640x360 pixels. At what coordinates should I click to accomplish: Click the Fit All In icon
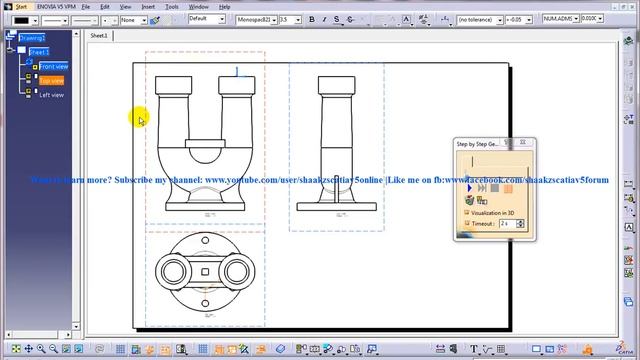tap(16, 349)
